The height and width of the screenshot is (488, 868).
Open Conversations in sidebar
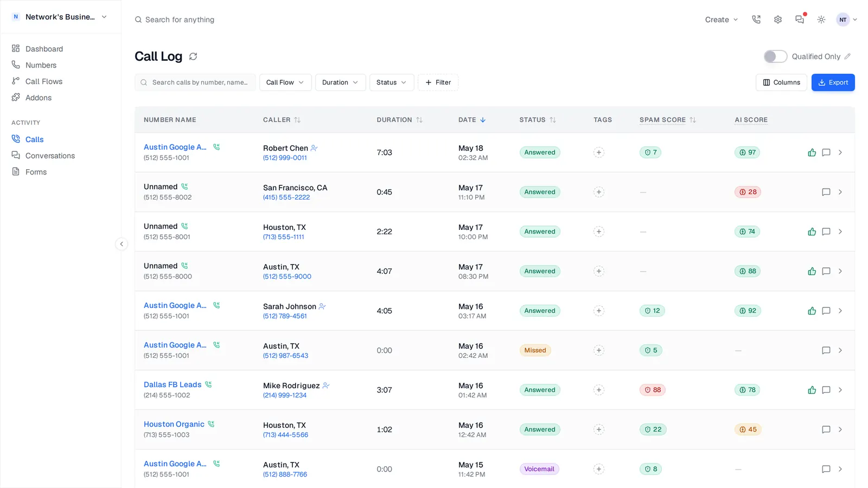[x=50, y=156]
